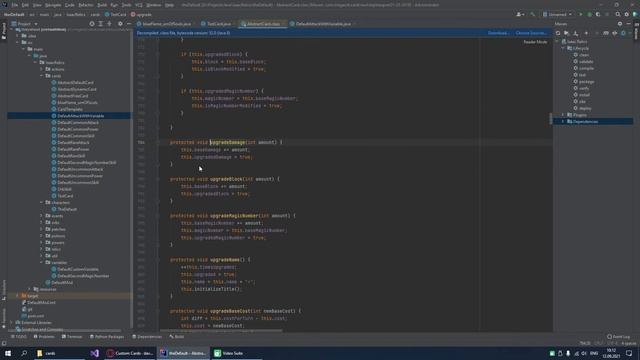Click the Download... link in decompiled banner
The width and height of the screenshot is (640, 360).
(x=498, y=33)
